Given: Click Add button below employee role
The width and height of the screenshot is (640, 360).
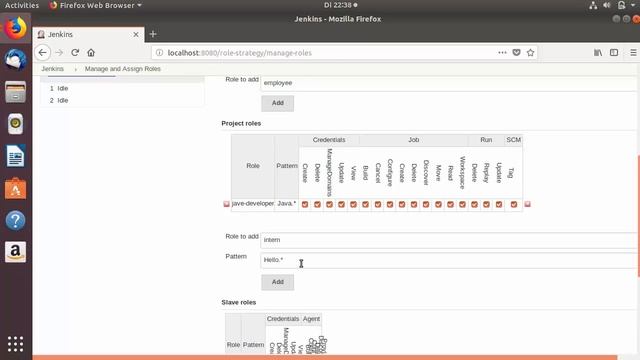Looking at the screenshot, I should [x=278, y=103].
